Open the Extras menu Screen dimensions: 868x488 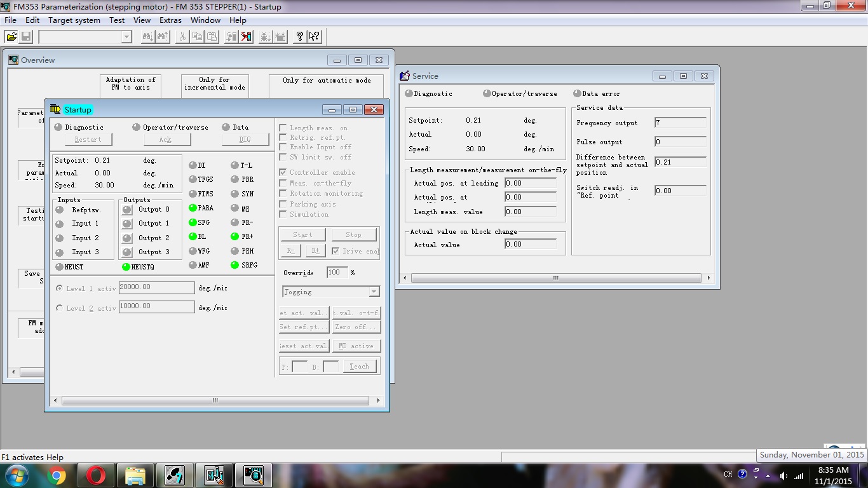pyautogui.click(x=170, y=20)
